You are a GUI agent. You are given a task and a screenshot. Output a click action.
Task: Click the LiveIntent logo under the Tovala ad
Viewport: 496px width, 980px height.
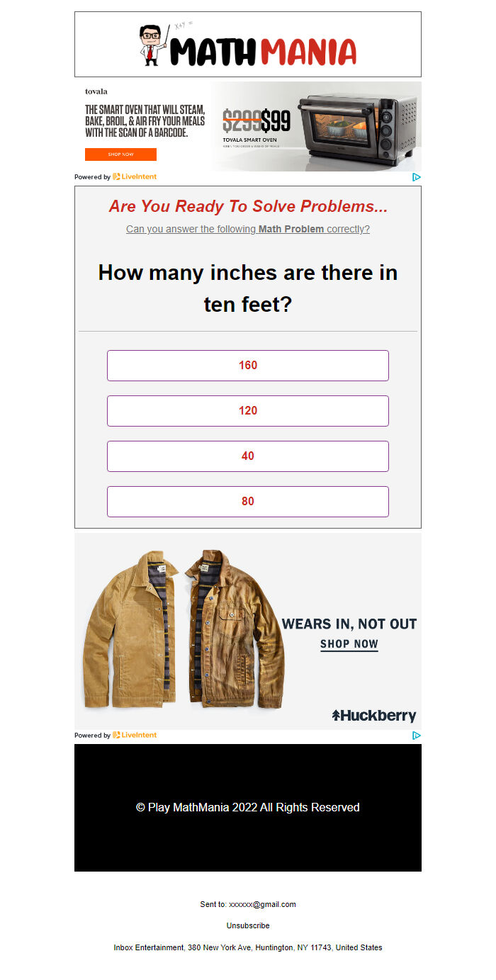(x=135, y=176)
